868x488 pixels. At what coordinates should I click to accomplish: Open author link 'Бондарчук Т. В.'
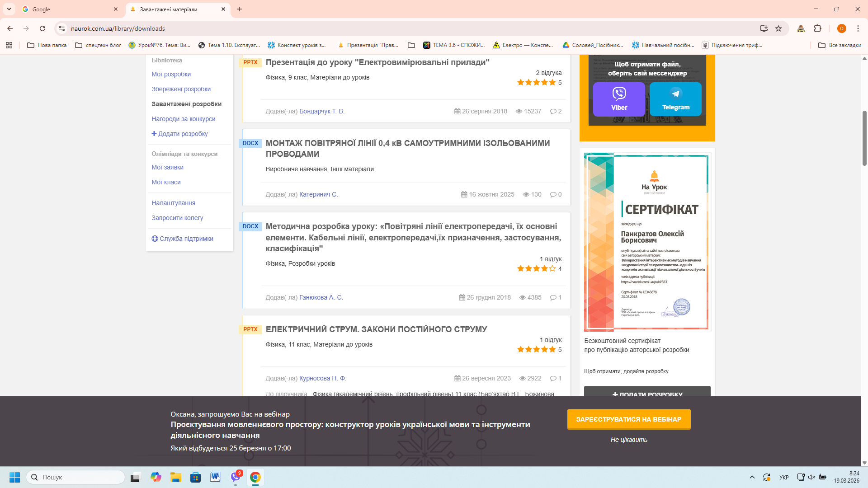[x=321, y=111]
